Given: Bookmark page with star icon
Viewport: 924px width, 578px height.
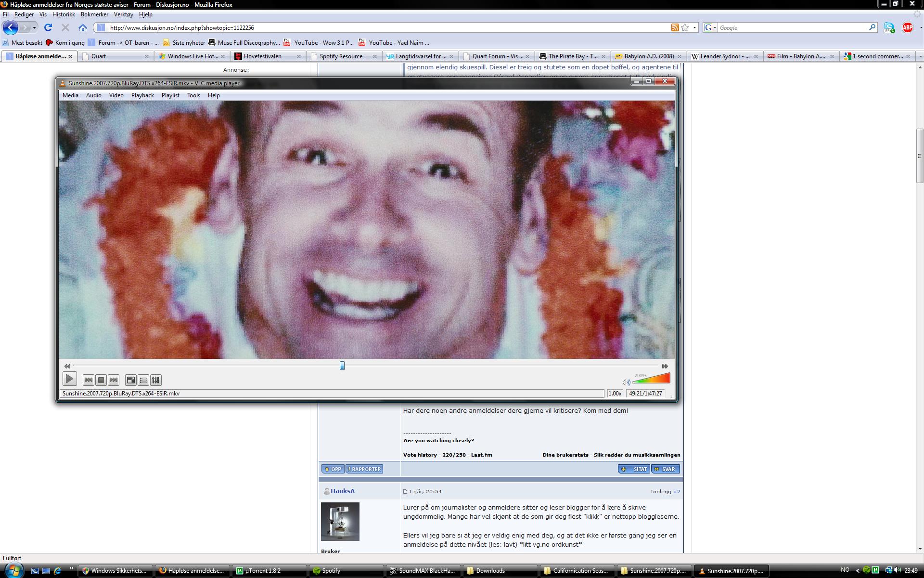Looking at the screenshot, I should (x=685, y=27).
